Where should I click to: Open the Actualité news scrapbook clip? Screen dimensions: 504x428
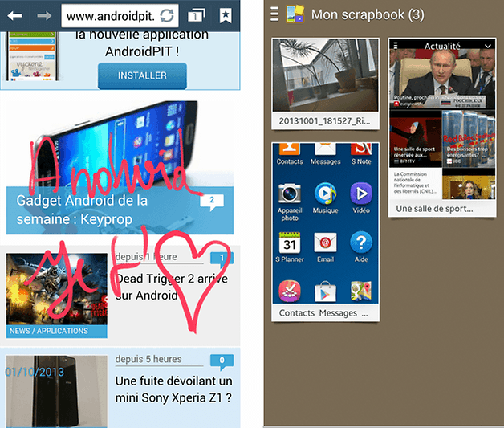[x=442, y=128]
